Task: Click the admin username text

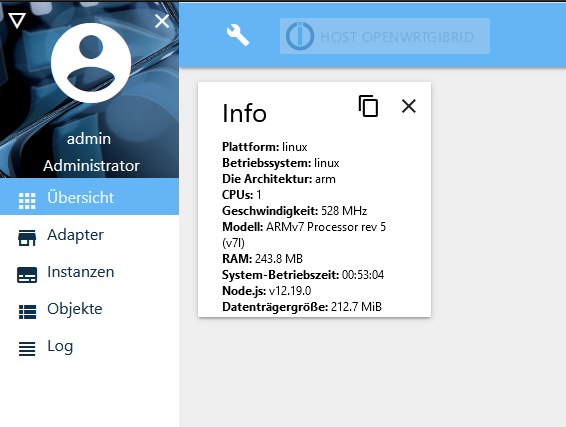Action: click(89, 139)
